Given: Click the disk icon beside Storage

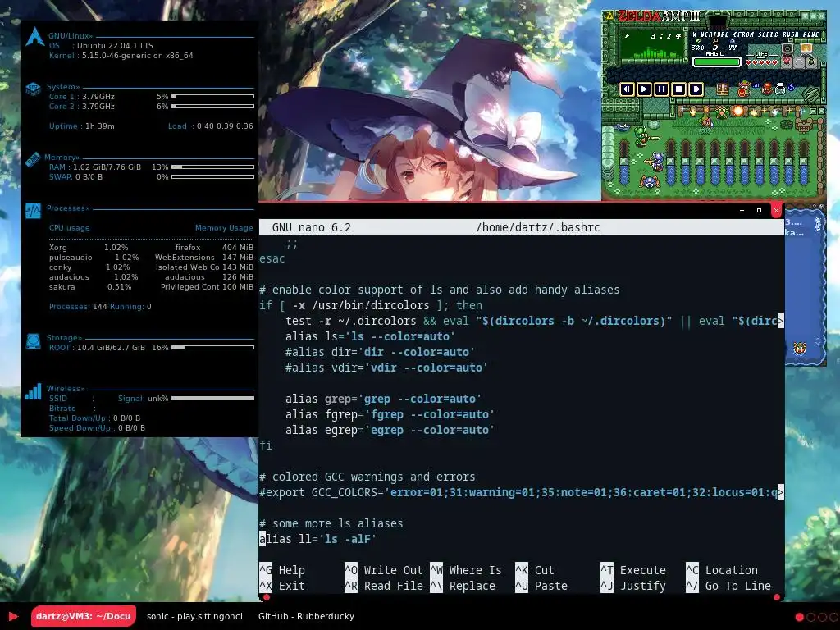Looking at the screenshot, I should 33,341.
